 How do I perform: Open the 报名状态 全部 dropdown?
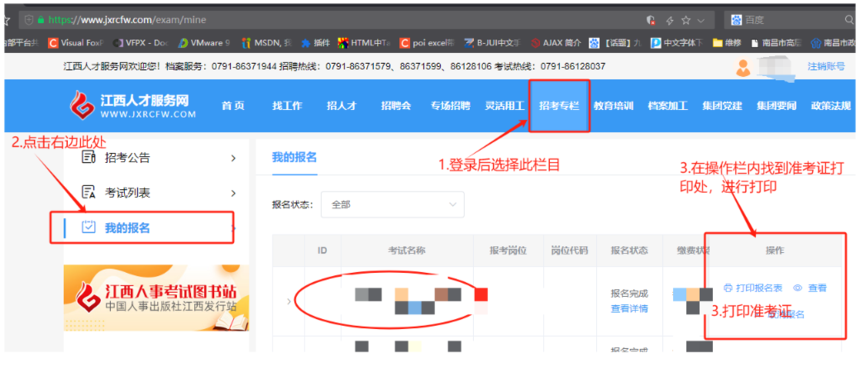pos(392,205)
